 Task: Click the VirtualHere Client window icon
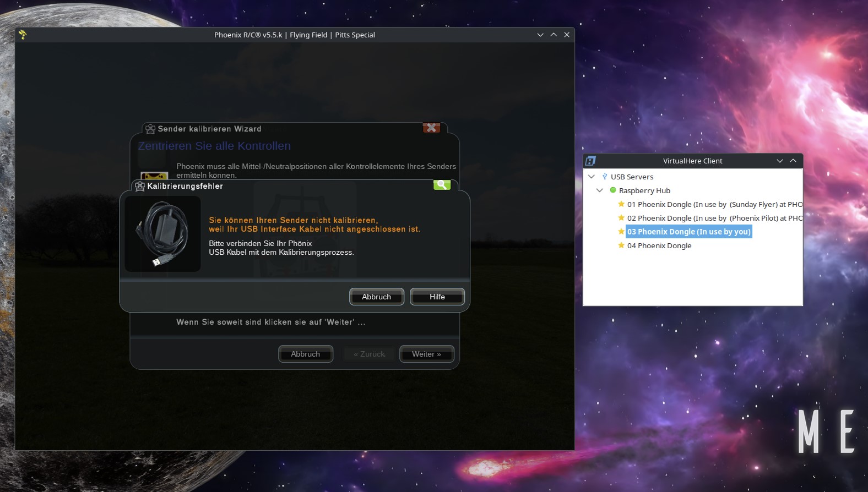point(590,161)
